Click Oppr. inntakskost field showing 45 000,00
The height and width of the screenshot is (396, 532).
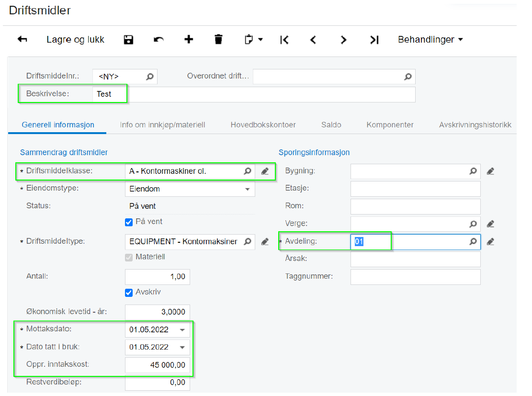pyautogui.click(x=158, y=365)
